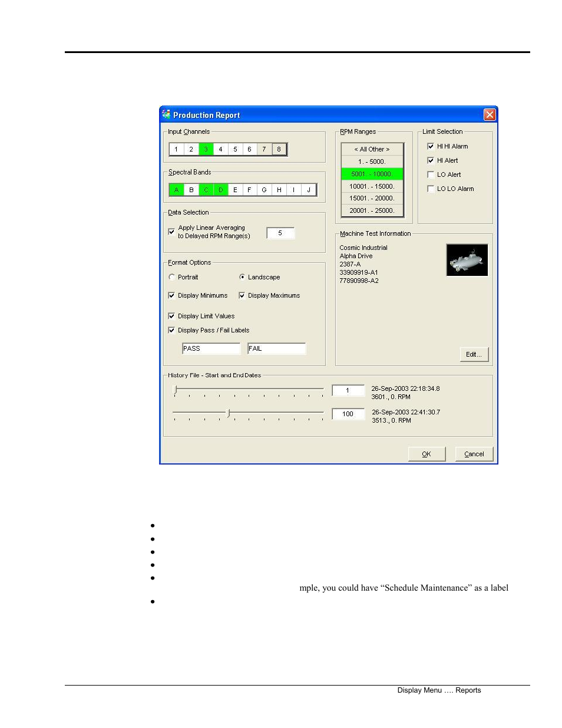Select input channel 1
The width and height of the screenshot is (562, 728).
pyautogui.click(x=176, y=150)
